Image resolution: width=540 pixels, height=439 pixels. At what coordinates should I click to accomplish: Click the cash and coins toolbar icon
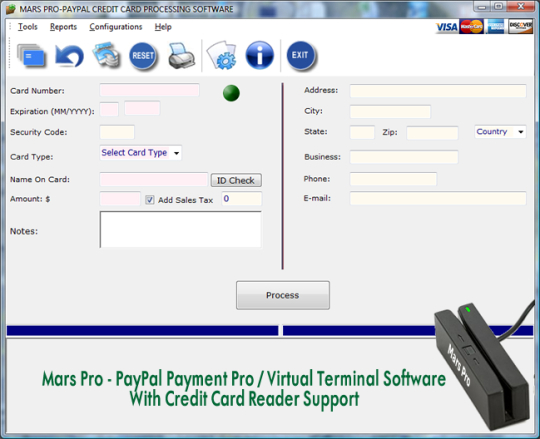(x=106, y=55)
